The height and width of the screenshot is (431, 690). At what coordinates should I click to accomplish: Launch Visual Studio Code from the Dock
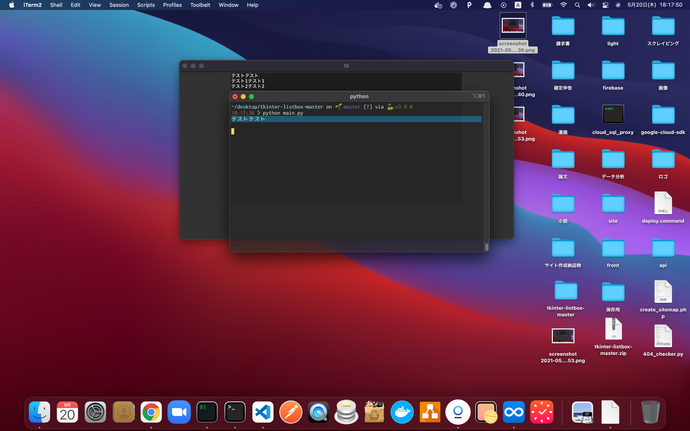coord(263,412)
